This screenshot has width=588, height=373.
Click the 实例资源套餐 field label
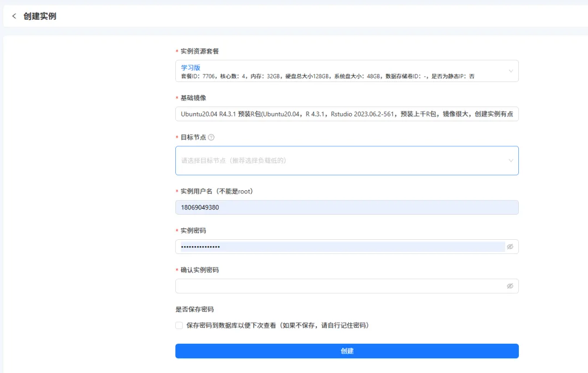(199, 51)
